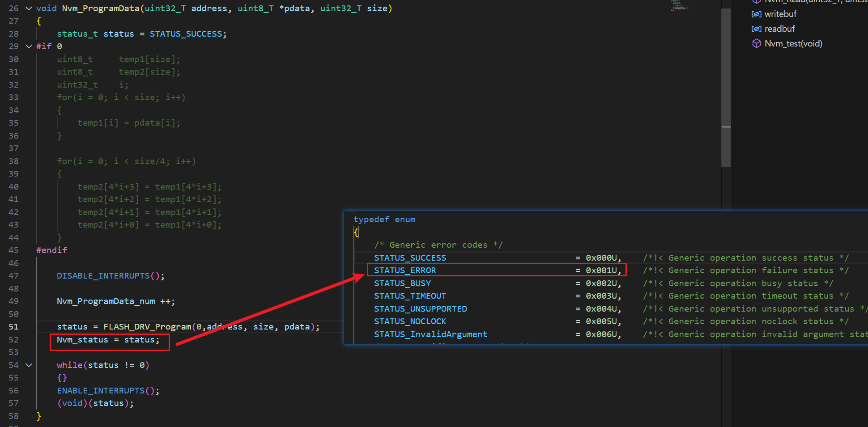Fold the #if 0 block at line 29
The image size is (868, 427).
tap(29, 47)
